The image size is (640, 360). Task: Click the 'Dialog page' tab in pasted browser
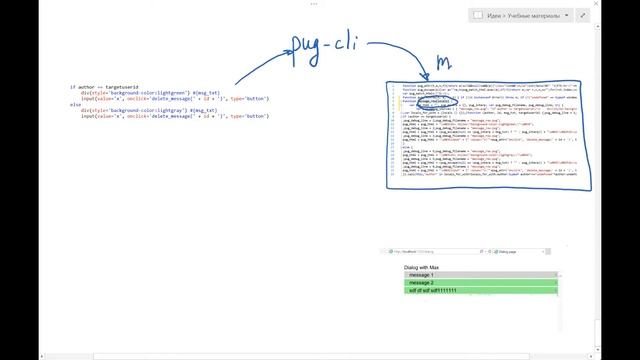tap(519, 252)
